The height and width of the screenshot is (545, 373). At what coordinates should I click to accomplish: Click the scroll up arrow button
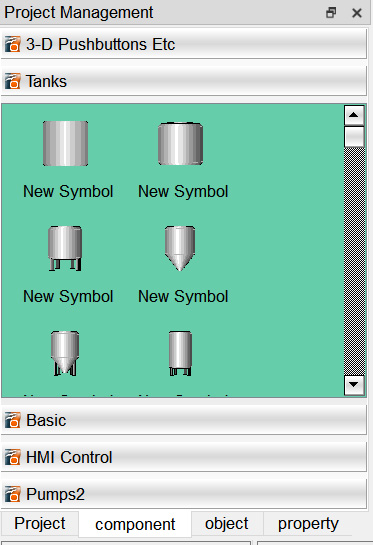pyautogui.click(x=354, y=115)
